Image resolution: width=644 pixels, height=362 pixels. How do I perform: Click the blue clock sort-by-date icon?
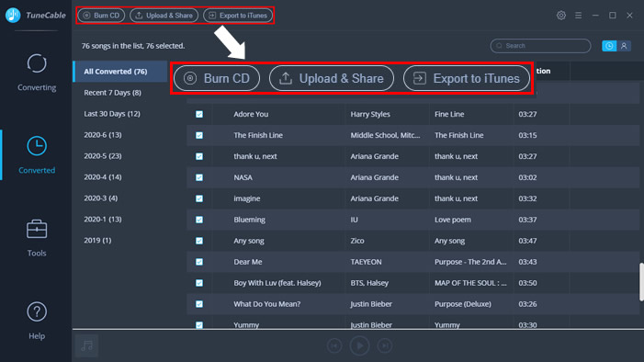[609, 46]
